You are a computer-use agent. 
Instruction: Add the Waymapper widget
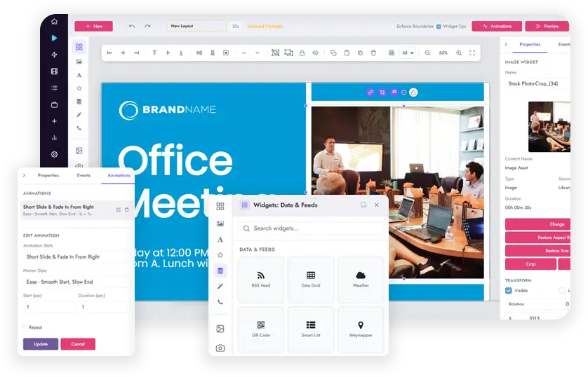pos(361,329)
